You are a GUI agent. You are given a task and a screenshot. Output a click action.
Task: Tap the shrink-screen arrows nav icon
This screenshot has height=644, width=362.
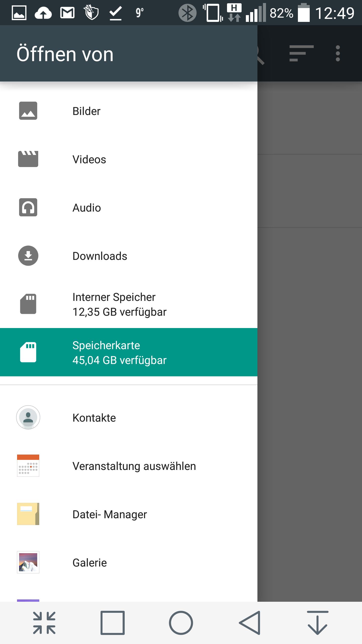point(44,623)
